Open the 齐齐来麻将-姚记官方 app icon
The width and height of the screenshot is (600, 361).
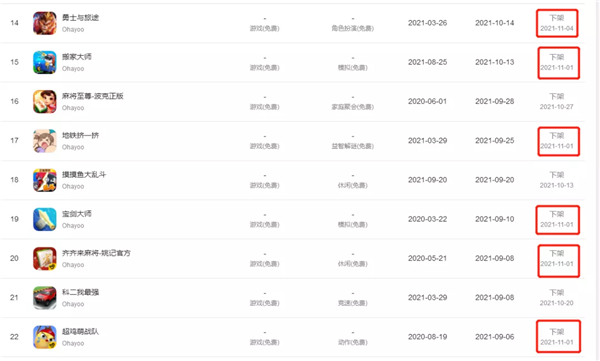[x=45, y=258]
